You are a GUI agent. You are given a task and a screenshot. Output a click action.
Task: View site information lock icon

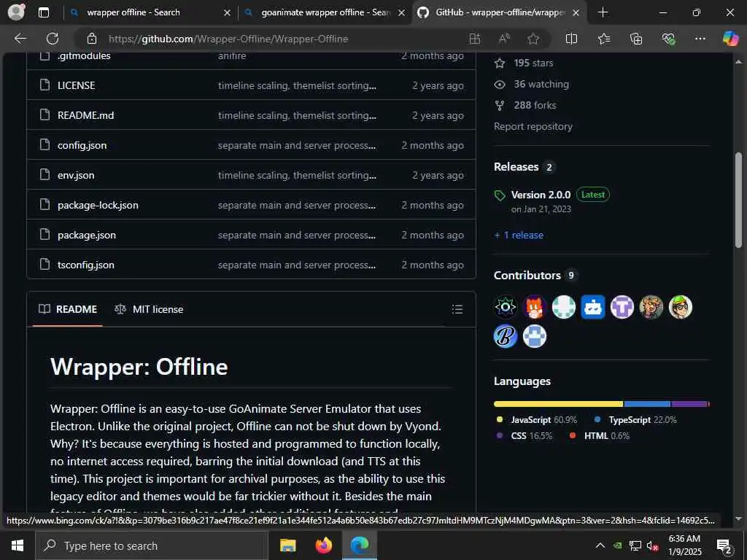coord(92,39)
